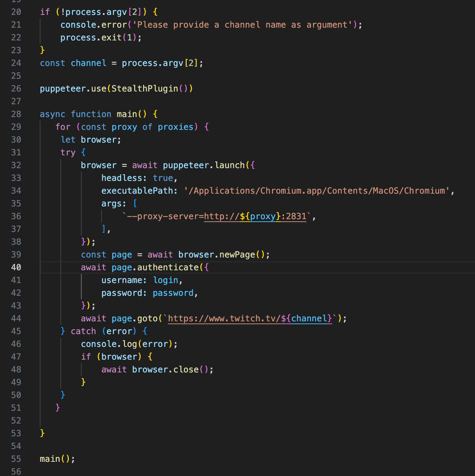
Task: Click 'headless: true' on line 33
Action: (137, 178)
